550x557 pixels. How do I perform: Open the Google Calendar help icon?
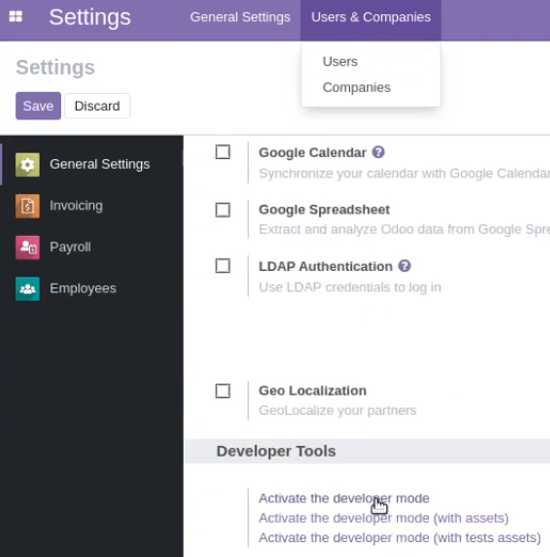378,152
